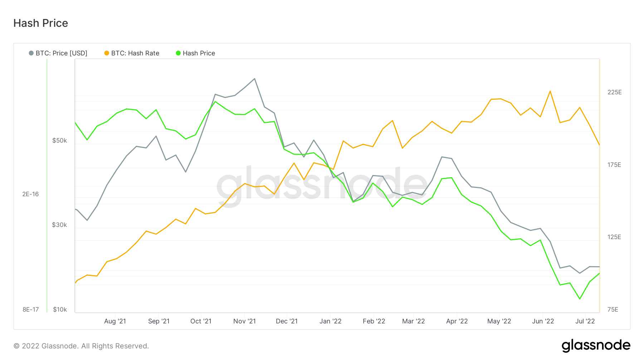Toggle the "Hash Price" series legend label

(199, 53)
